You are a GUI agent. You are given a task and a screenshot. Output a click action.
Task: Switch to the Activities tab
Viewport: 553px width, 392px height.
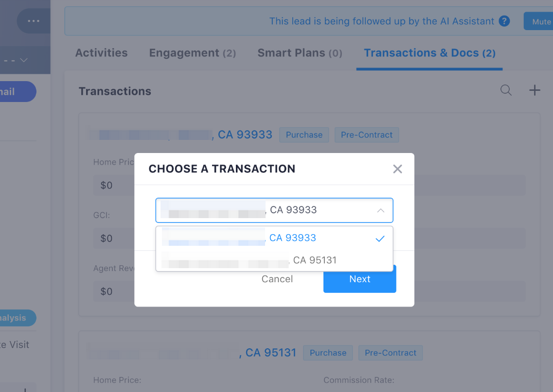101,52
